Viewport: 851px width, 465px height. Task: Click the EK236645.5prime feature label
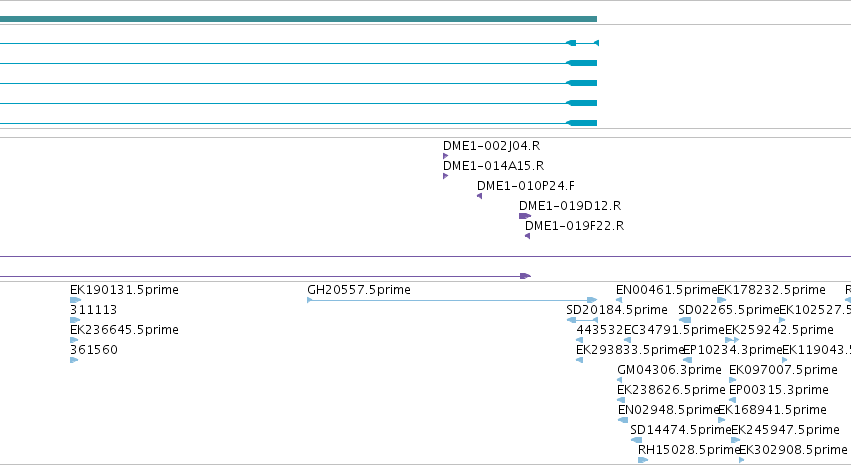(124, 330)
